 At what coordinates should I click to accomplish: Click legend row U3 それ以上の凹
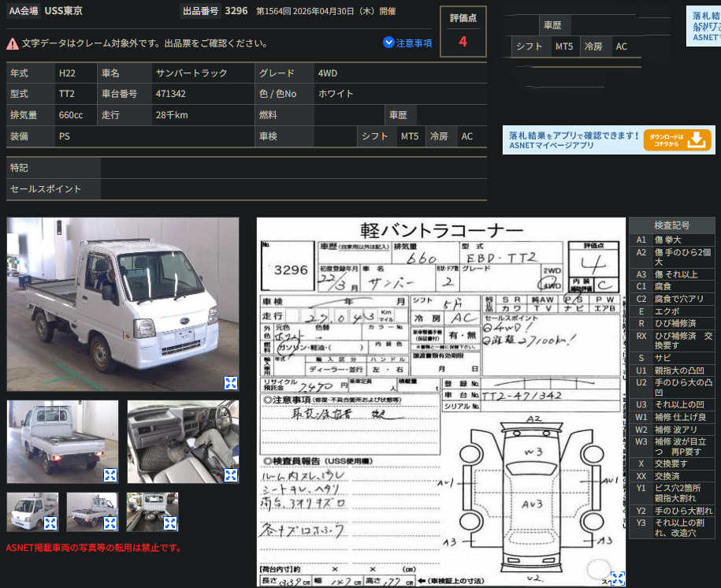click(x=672, y=404)
